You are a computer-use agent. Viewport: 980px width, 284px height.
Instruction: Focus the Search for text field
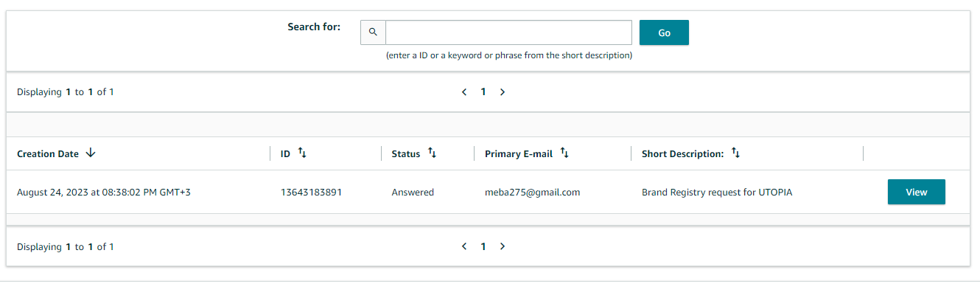tap(508, 32)
